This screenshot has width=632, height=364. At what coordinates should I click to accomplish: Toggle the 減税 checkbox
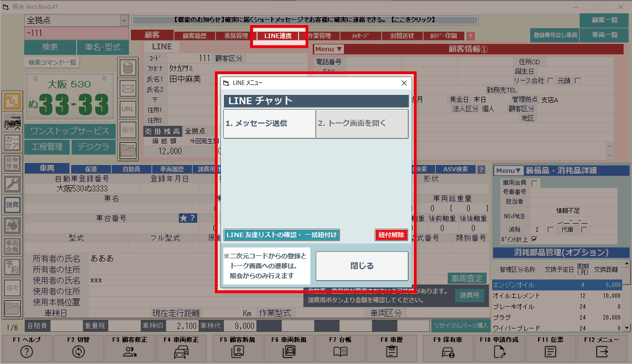tap(550, 230)
